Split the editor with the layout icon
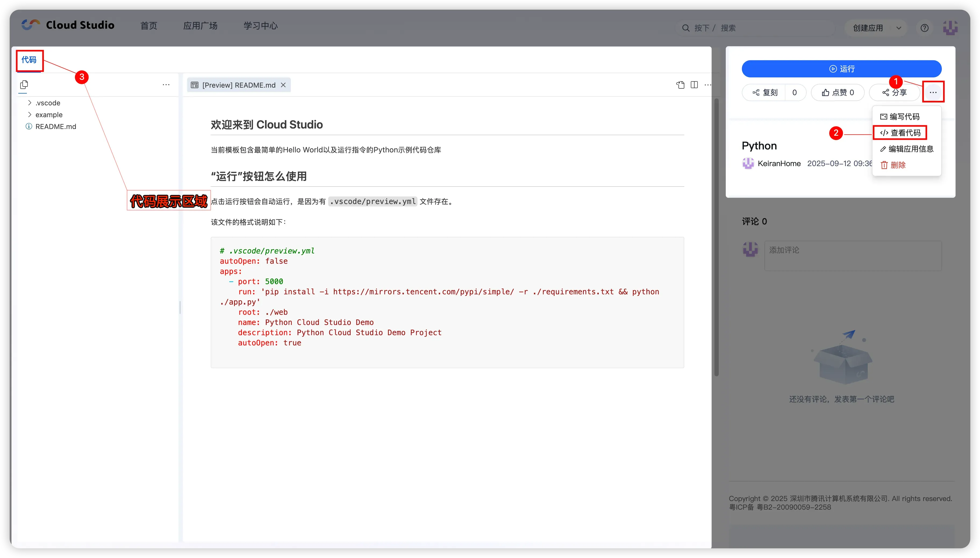 click(694, 85)
